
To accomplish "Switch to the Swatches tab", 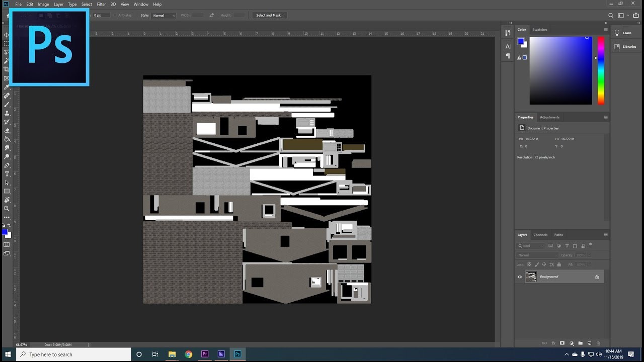I will tap(540, 30).
